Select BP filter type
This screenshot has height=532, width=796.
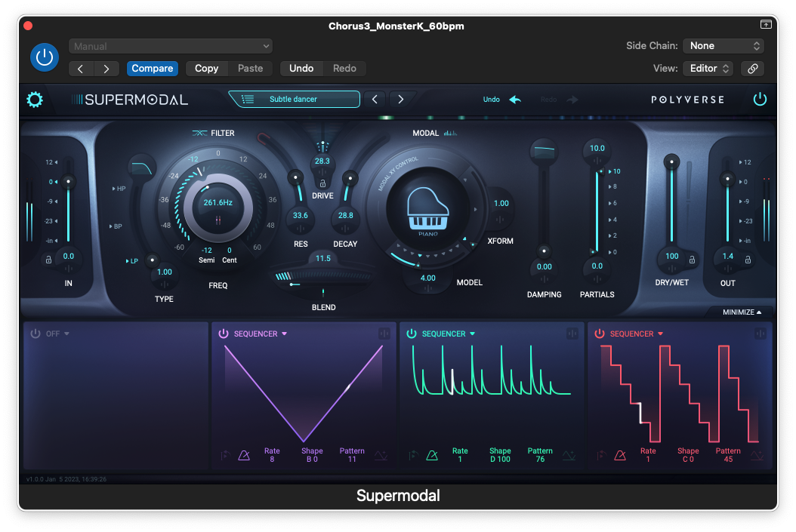pos(117,226)
